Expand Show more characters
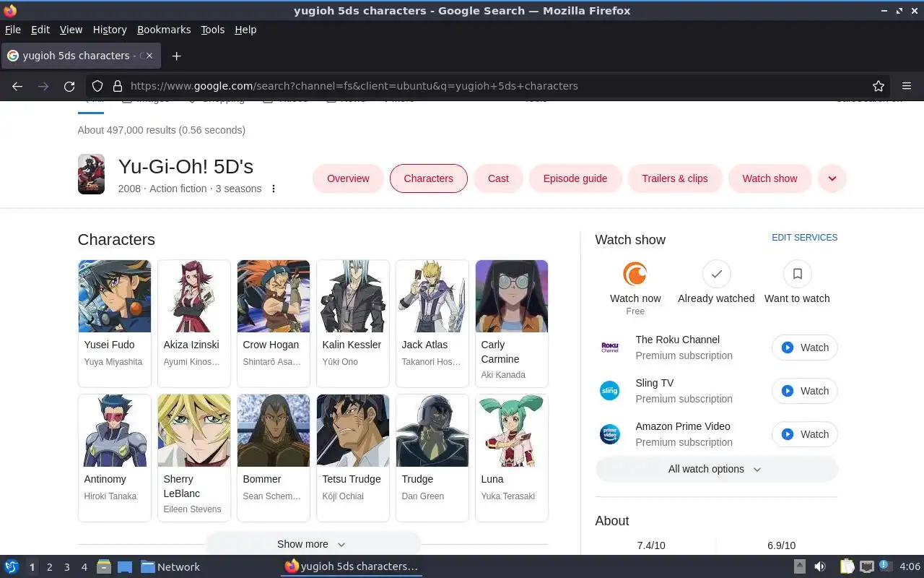The height and width of the screenshot is (578, 924). (313, 544)
